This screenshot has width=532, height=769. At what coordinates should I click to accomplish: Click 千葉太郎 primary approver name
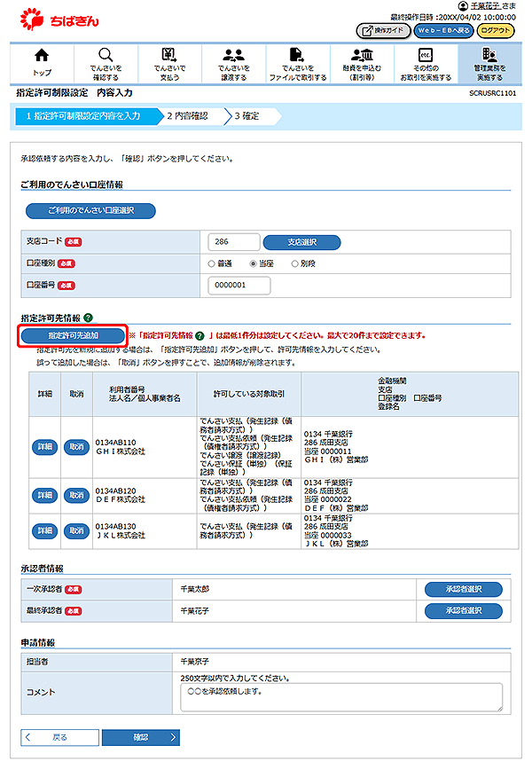click(x=195, y=589)
